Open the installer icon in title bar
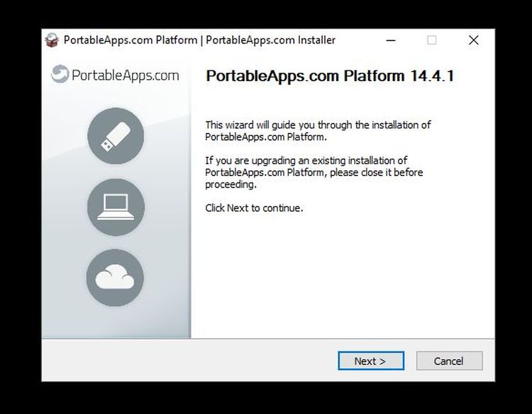 point(52,40)
